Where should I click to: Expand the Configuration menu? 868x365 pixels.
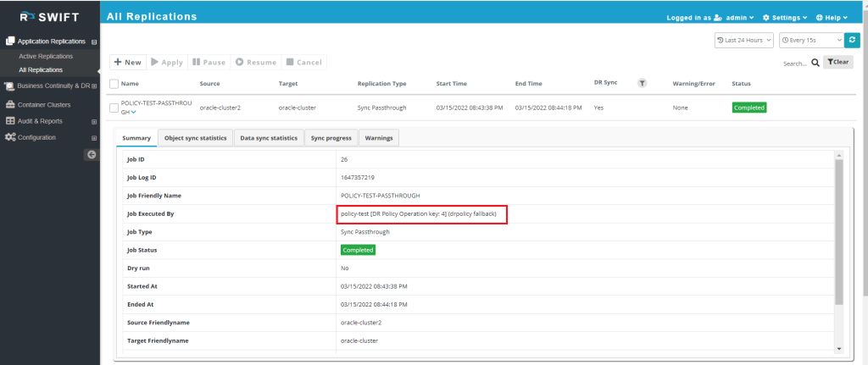[x=93, y=138]
